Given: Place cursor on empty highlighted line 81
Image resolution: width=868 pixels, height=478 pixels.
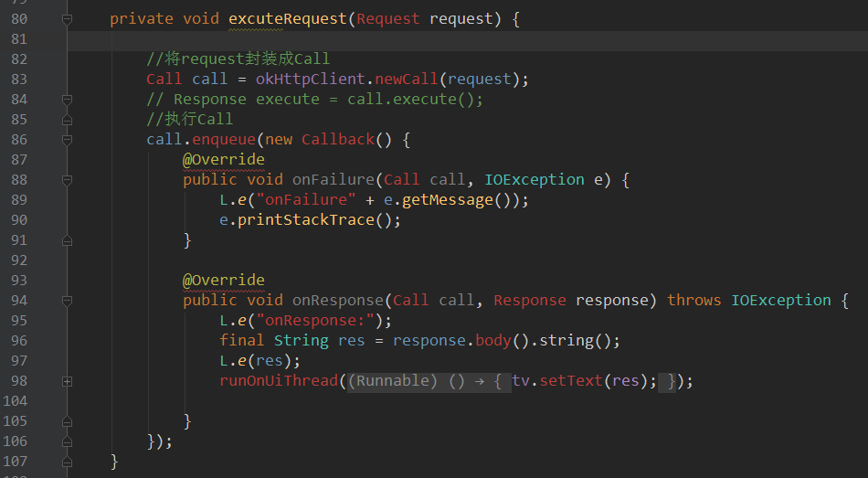Looking at the screenshot, I should (467, 41).
